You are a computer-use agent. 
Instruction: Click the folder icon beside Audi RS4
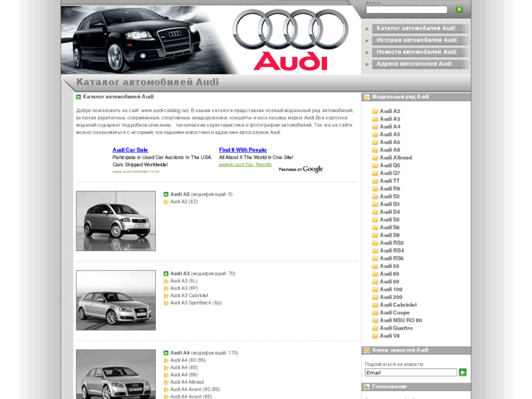click(375, 250)
